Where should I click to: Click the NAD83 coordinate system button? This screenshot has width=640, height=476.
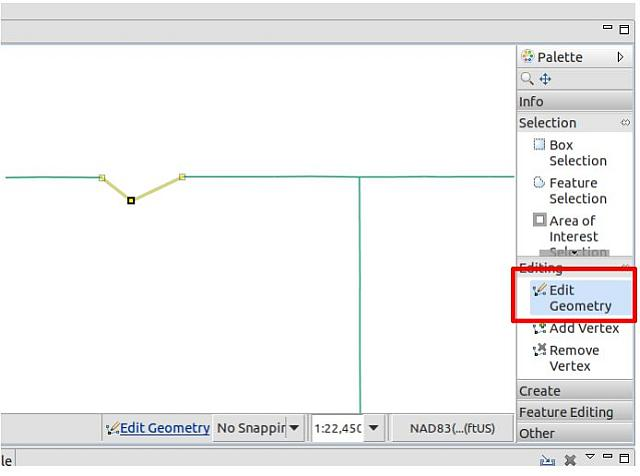click(x=452, y=428)
